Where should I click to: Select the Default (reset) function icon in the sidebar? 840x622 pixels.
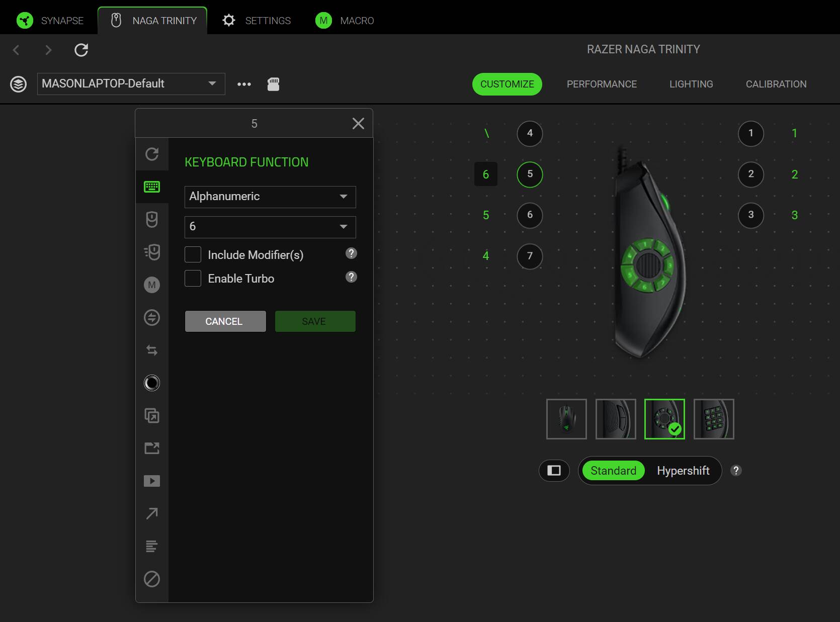tap(152, 154)
